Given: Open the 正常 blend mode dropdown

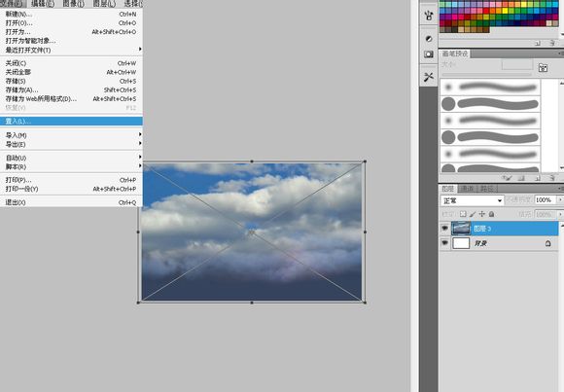Looking at the screenshot, I should (x=472, y=200).
